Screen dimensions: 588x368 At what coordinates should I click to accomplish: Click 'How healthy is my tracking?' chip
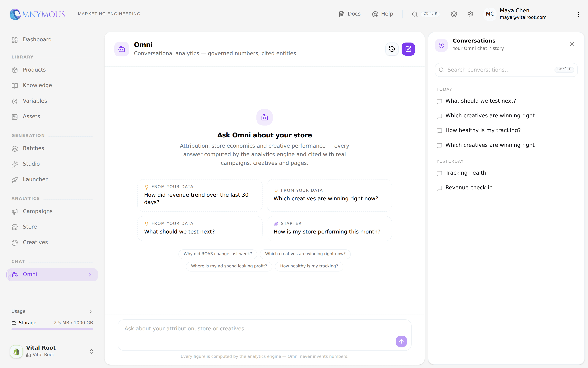309,266
